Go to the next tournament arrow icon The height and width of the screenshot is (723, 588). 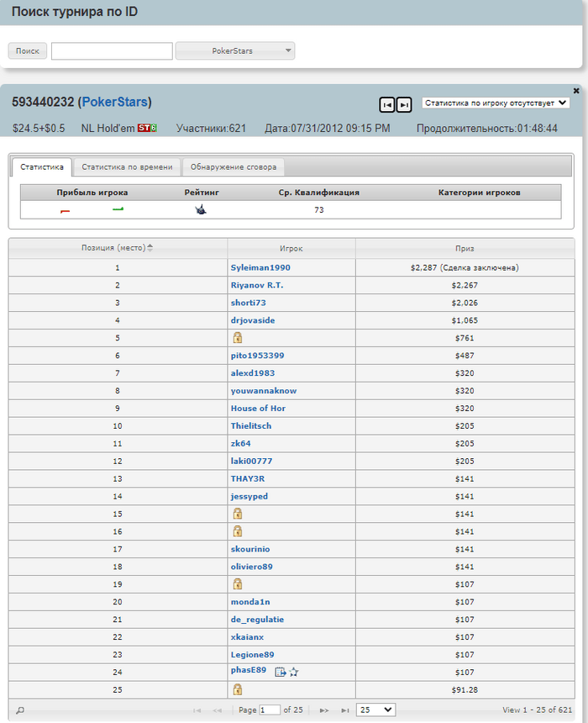pos(404,105)
